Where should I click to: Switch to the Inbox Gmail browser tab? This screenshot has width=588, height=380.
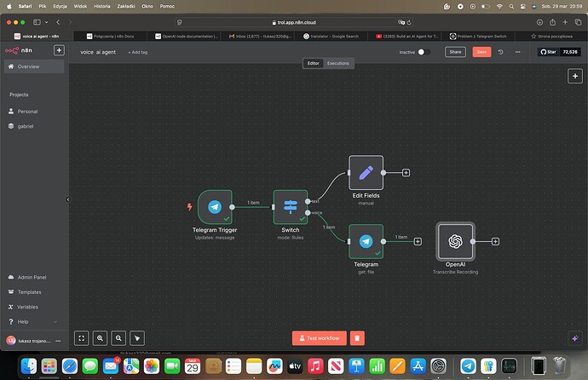[x=260, y=37]
